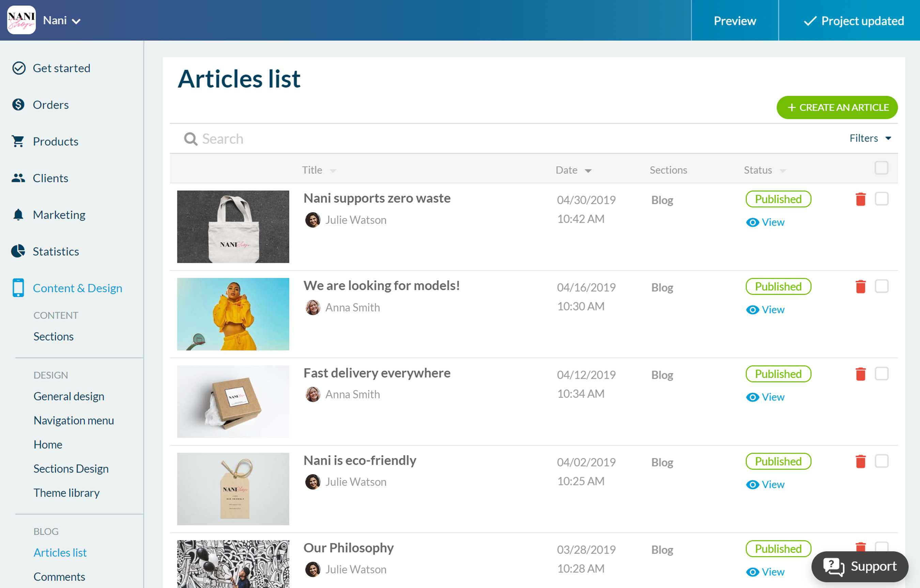Click the Orders dollar icon in sidebar
Viewport: 920px width, 588px height.
[18, 104]
